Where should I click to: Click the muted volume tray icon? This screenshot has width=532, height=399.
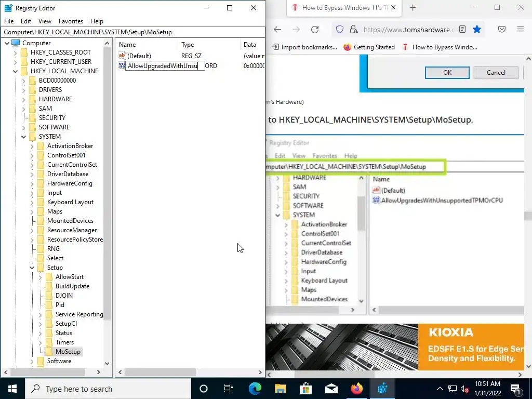pyautogui.click(x=464, y=389)
